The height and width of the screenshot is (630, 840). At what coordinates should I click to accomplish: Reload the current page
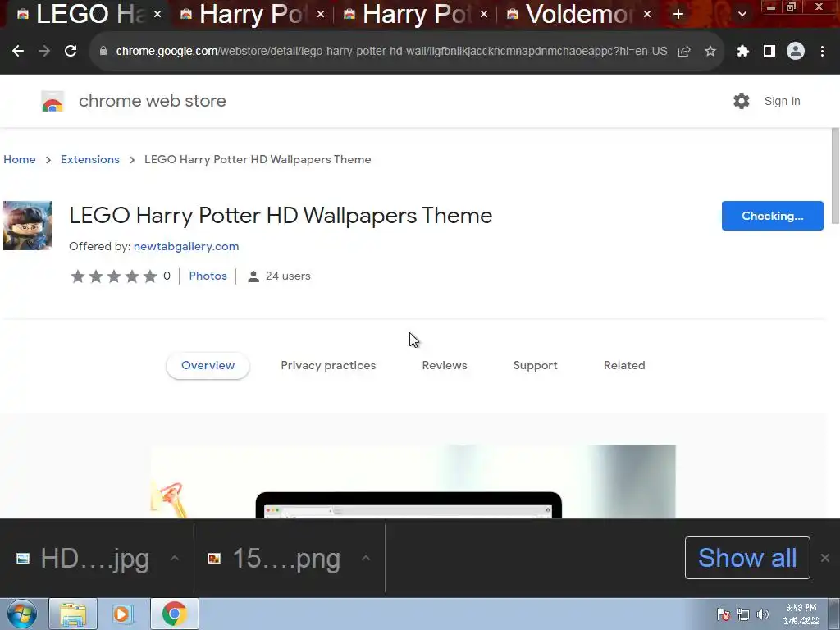[x=71, y=51]
